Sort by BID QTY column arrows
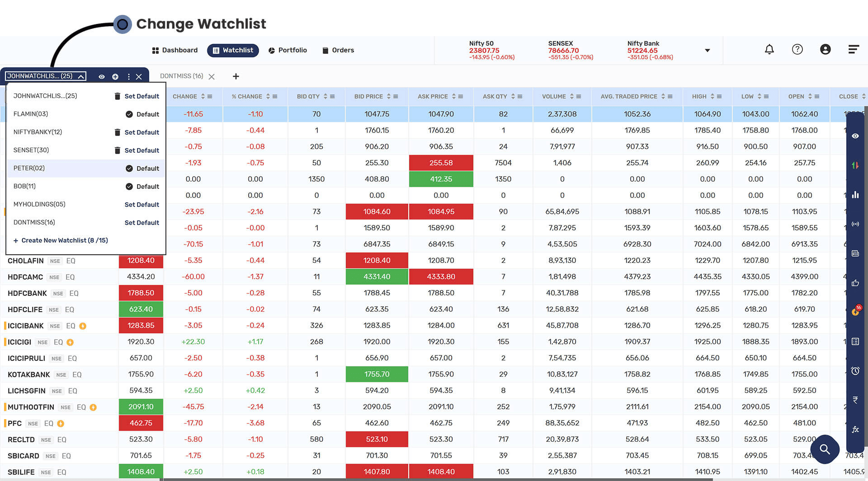Screen dimensions: 868x481 pyautogui.click(x=325, y=96)
